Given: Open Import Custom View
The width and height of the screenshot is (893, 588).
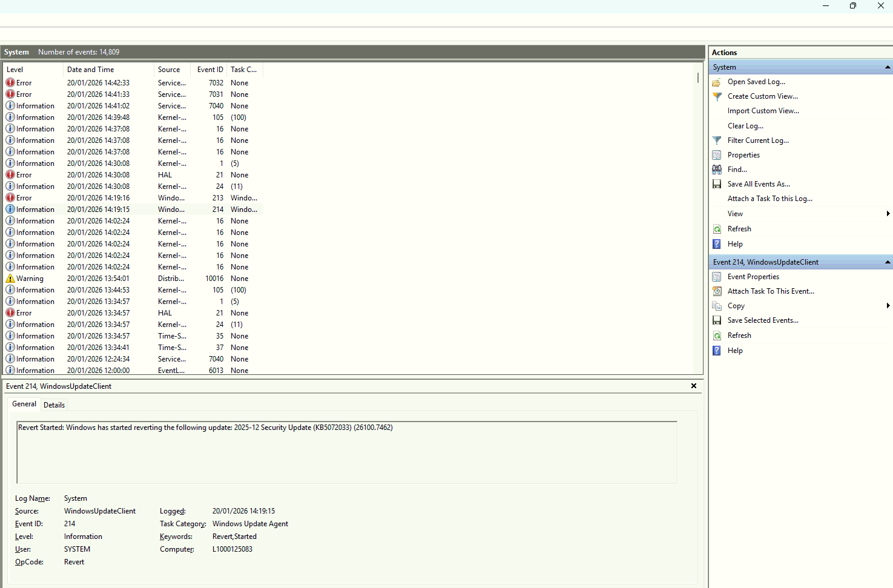Looking at the screenshot, I should pyautogui.click(x=763, y=111).
